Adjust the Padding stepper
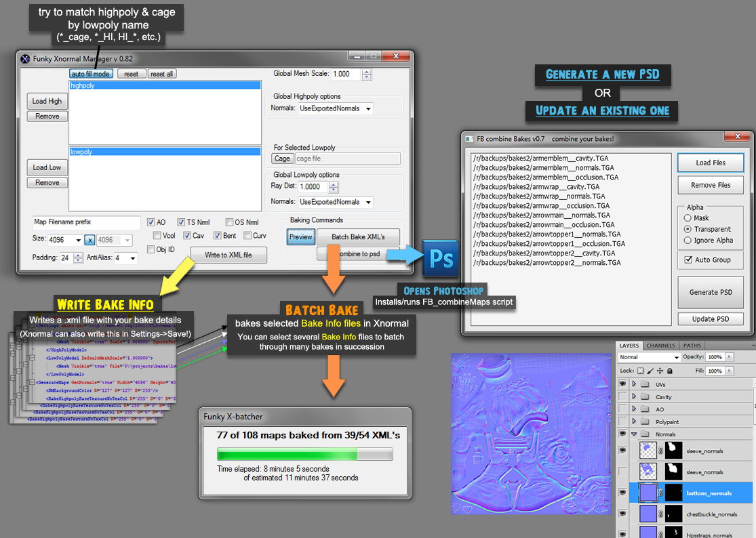 [x=77, y=258]
